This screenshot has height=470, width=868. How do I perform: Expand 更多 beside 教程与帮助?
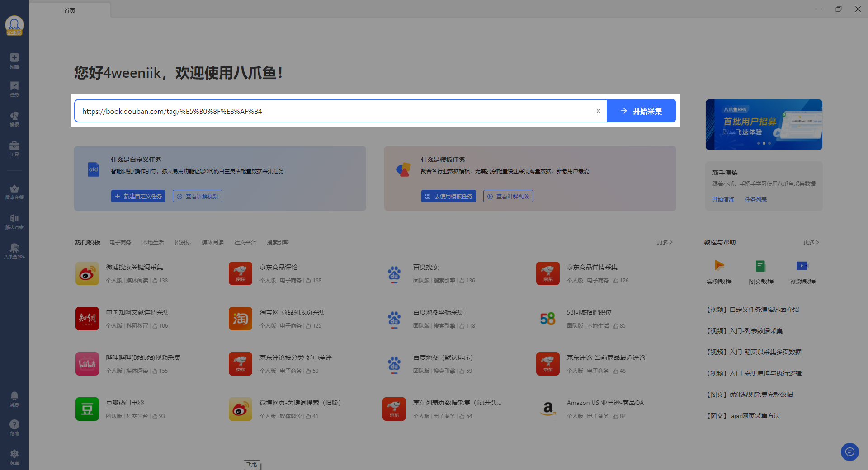coord(811,243)
